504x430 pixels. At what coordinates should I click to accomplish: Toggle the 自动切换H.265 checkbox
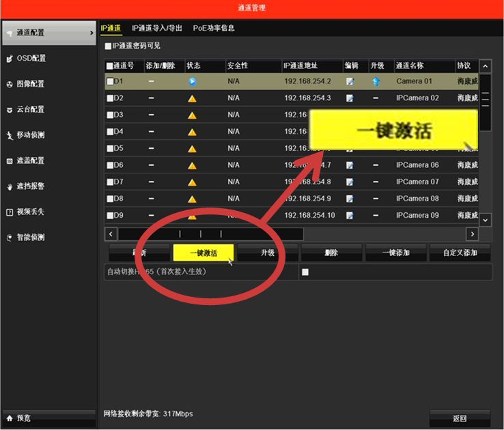(x=305, y=272)
